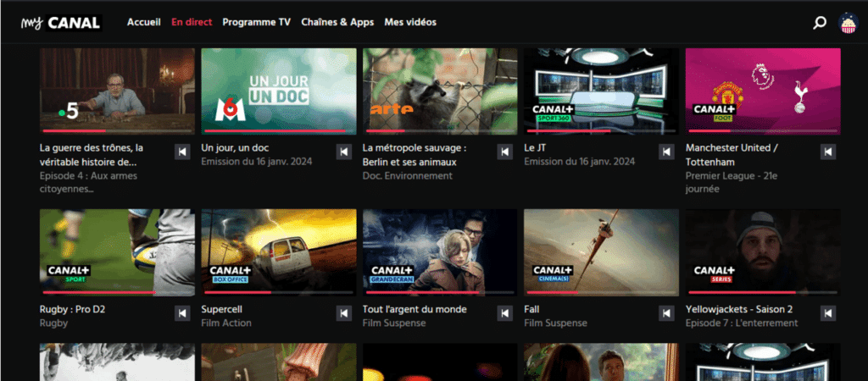The image size is (868, 381).
Task: Click 'Film Suspense' under Fall
Action: coord(555,323)
